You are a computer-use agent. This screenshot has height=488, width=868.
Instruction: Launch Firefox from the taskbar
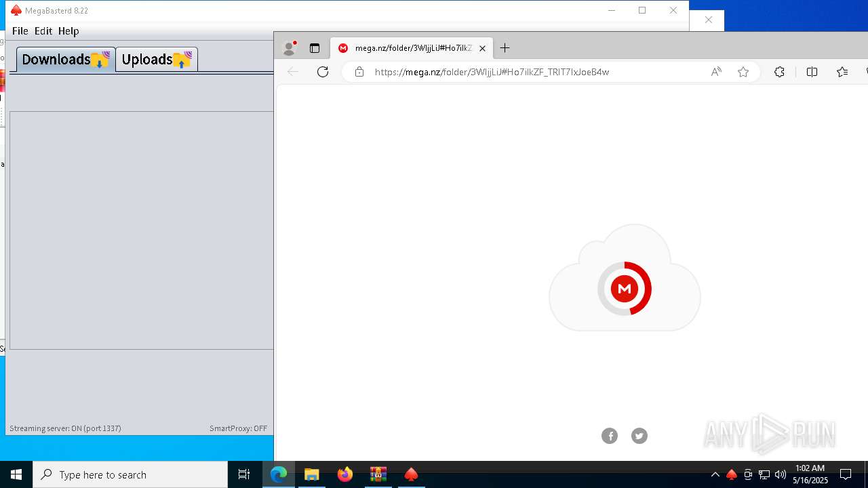tap(345, 474)
